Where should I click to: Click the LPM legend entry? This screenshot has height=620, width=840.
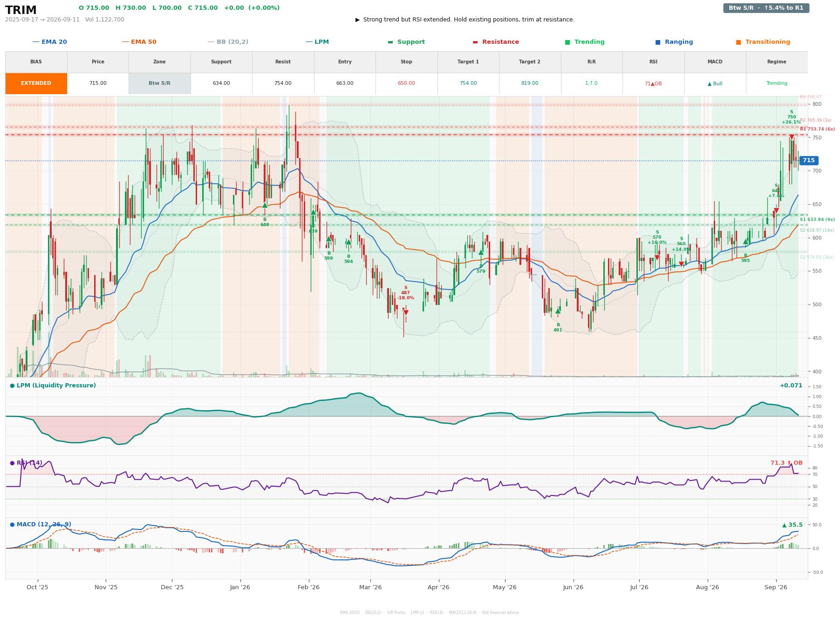point(317,42)
